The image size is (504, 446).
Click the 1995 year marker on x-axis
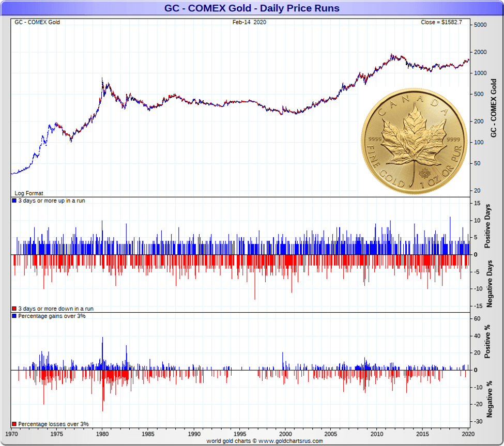click(x=240, y=434)
